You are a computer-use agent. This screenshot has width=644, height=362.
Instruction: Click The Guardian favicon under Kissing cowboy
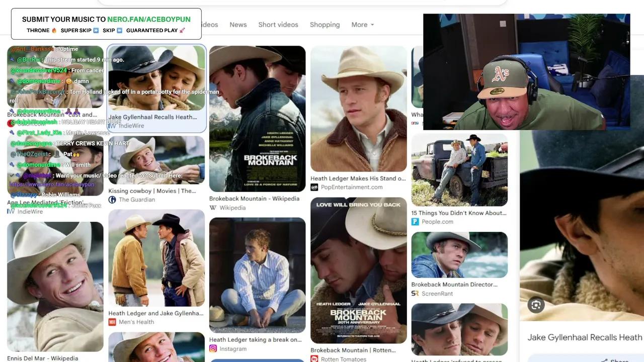point(112,200)
